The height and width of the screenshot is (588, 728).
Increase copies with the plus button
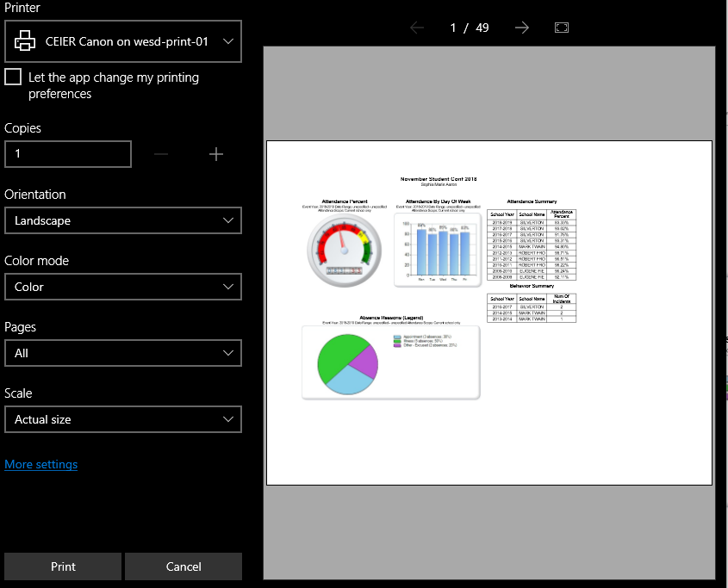(x=215, y=154)
